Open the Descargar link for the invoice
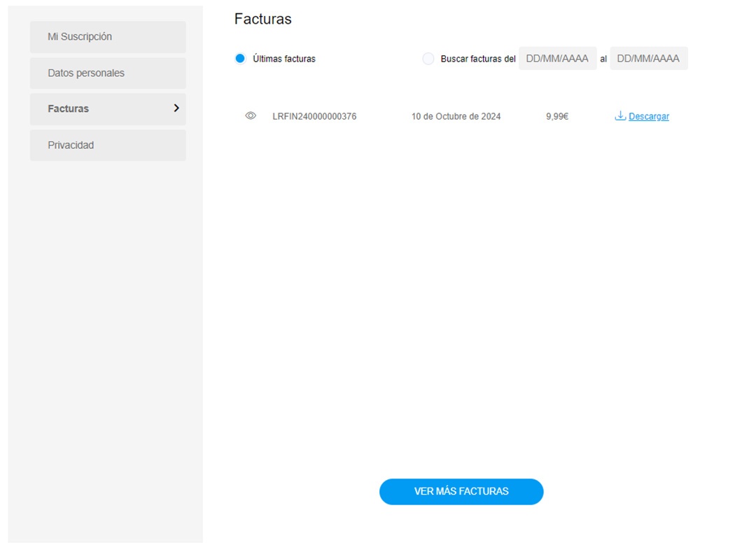 [648, 116]
